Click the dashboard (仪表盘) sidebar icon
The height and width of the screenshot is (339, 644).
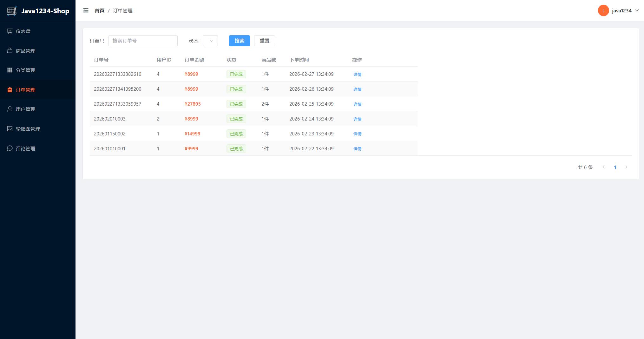tap(10, 31)
